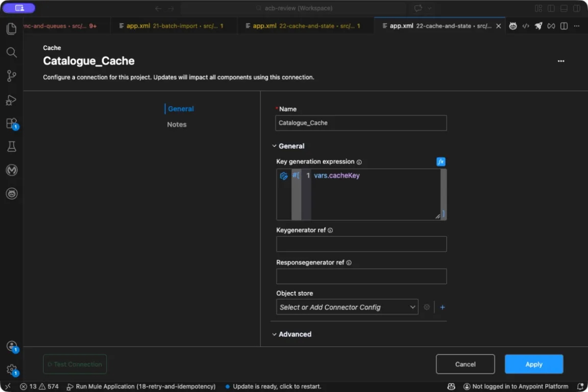Edit the selected Object store config gear

(427, 307)
